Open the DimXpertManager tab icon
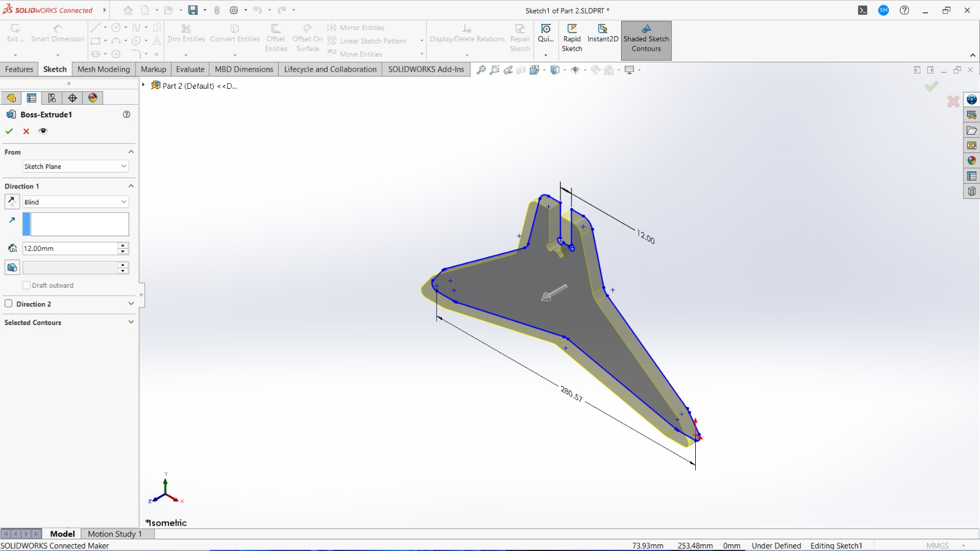Viewport: 980px width, 551px height. click(x=72, y=98)
